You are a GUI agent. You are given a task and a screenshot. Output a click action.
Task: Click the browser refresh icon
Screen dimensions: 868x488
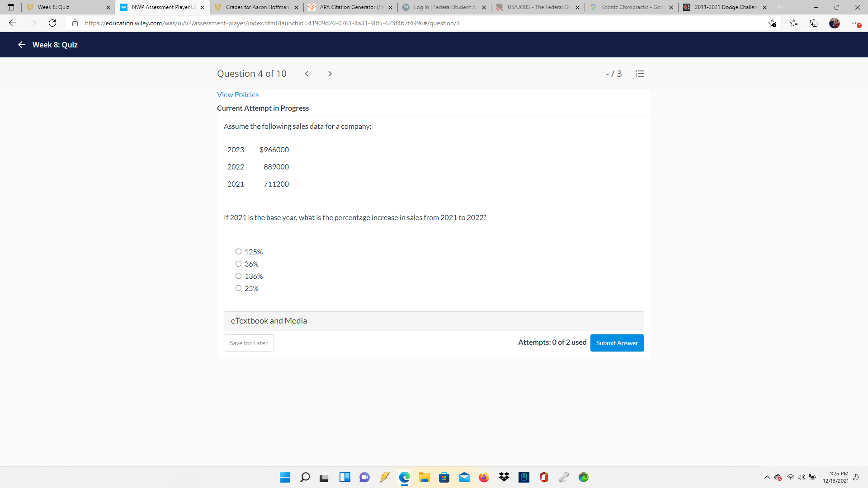click(x=52, y=23)
